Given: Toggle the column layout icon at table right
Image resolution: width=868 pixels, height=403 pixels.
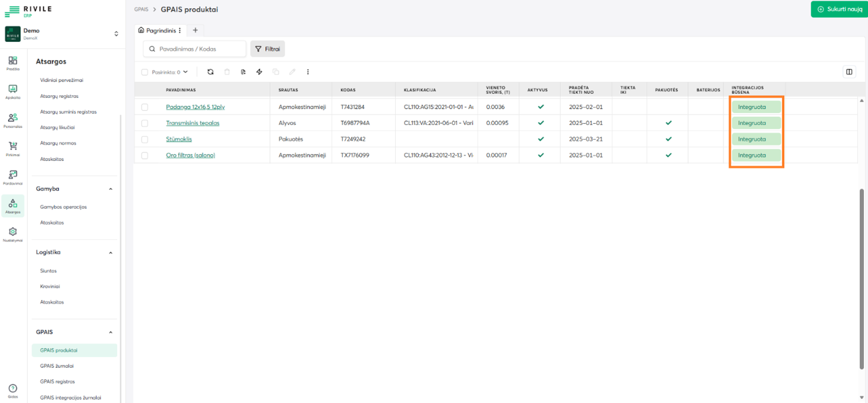Looking at the screenshot, I should pos(849,72).
